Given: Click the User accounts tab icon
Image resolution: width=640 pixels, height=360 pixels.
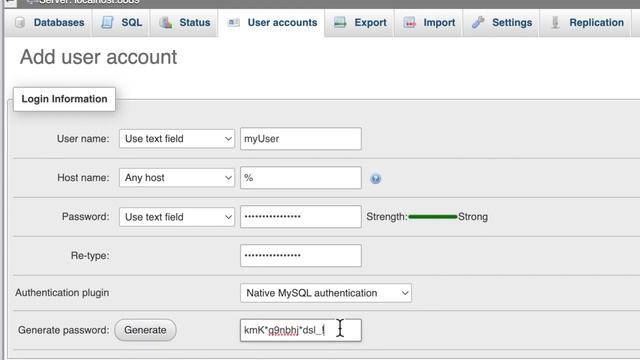Looking at the screenshot, I should point(234,22).
